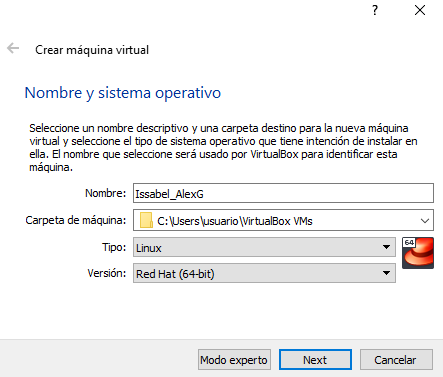Click the Nombre y sistema operativo heading
The image size is (443, 377).
coord(123,93)
